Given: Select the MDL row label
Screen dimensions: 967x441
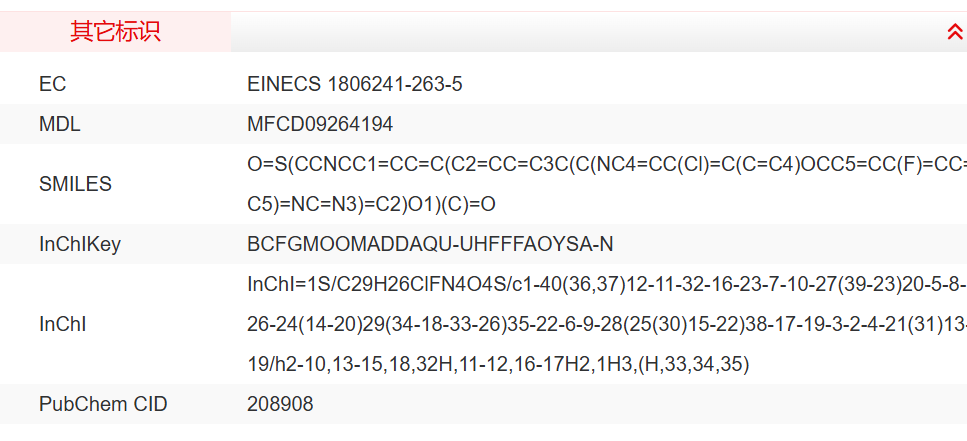Looking at the screenshot, I should pyautogui.click(x=60, y=124).
